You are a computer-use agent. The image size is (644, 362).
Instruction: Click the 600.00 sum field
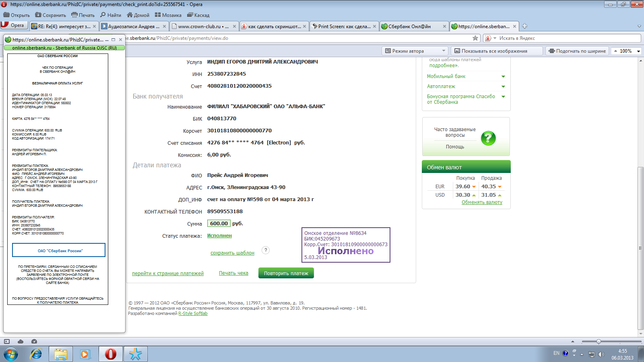point(219,224)
